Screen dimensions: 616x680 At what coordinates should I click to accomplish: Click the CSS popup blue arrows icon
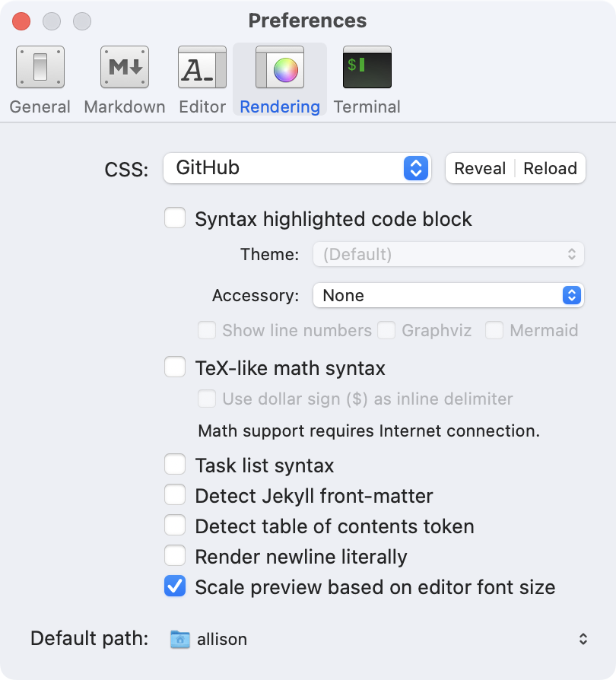point(415,168)
